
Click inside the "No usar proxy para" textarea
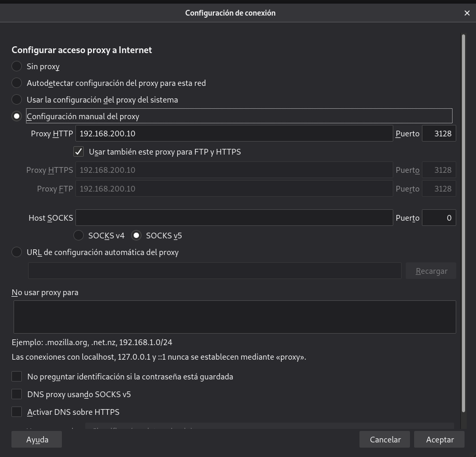click(234, 316)
